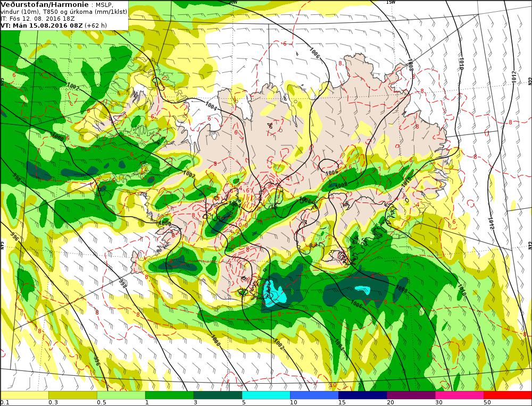
Task: Click the '10' legend value below the color bar
Action: (294, 402)
